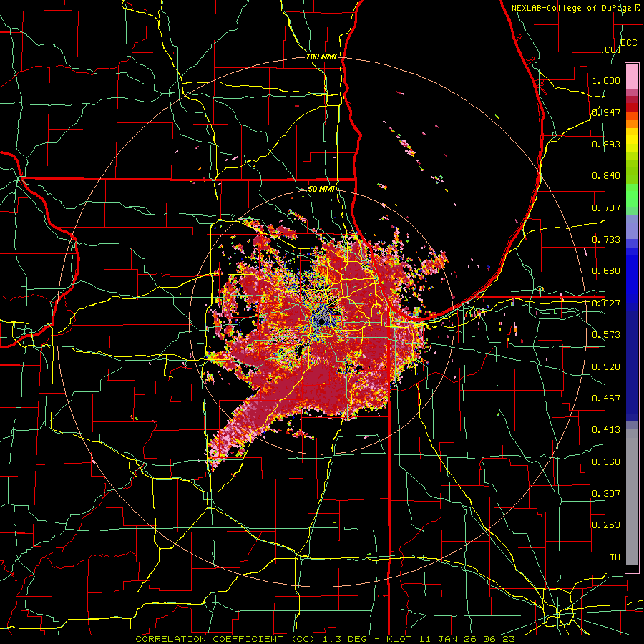Click the 06:23 timestamp
Viewport: 644px width, 644px height.
tap(500, 639)
